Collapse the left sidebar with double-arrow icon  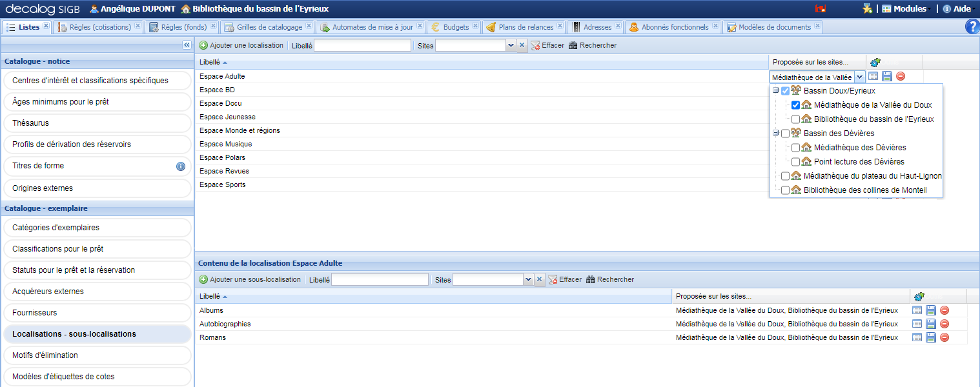point(187,45)
